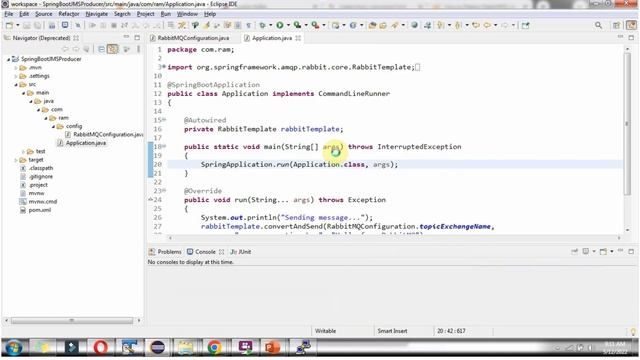Close the Application.java editor tab
This screenshot has height=360, width=640.
click(x=298, y=38)
